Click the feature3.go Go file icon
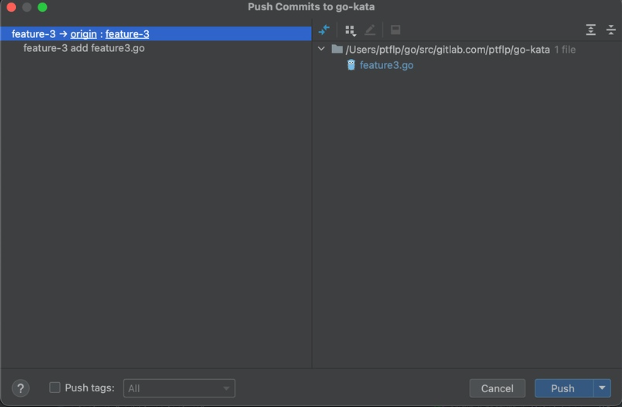The width and height of the screenshot is (622, 407). [351, 65]
